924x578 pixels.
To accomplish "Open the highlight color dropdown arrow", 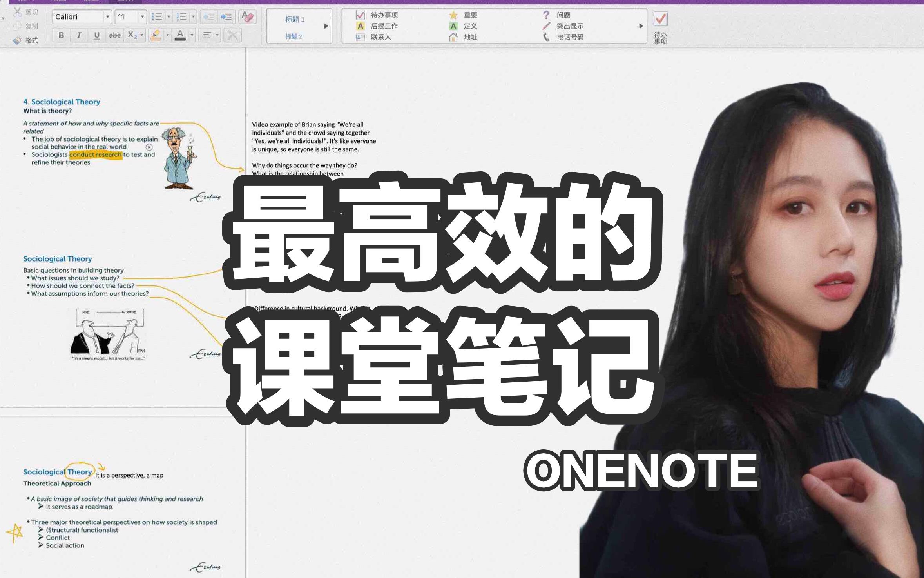I will 167,35.
